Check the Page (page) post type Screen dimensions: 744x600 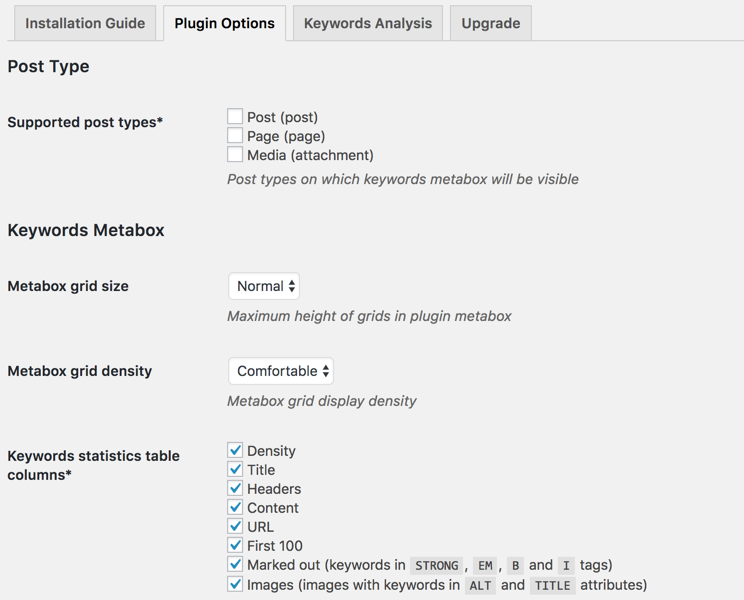tap(235, 136)
